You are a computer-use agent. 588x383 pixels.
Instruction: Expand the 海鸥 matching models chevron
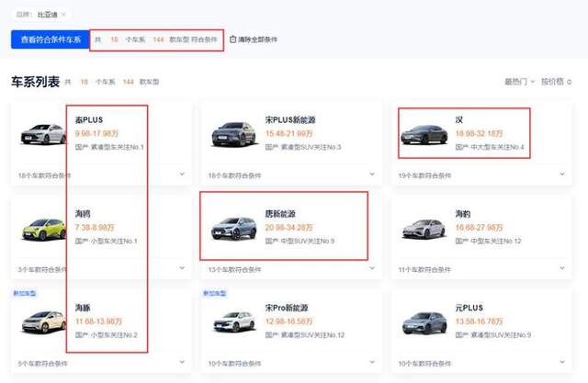[x=182, y=268]
